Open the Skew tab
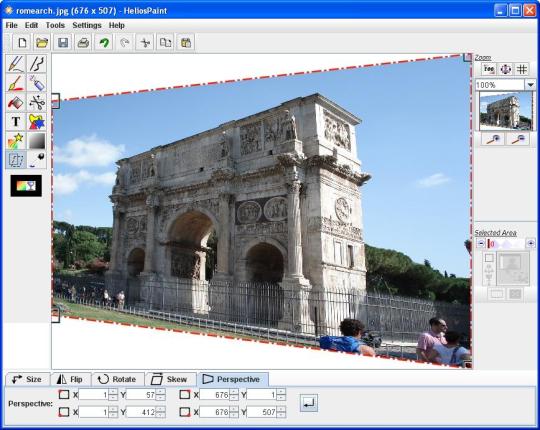 coord(170,379)
